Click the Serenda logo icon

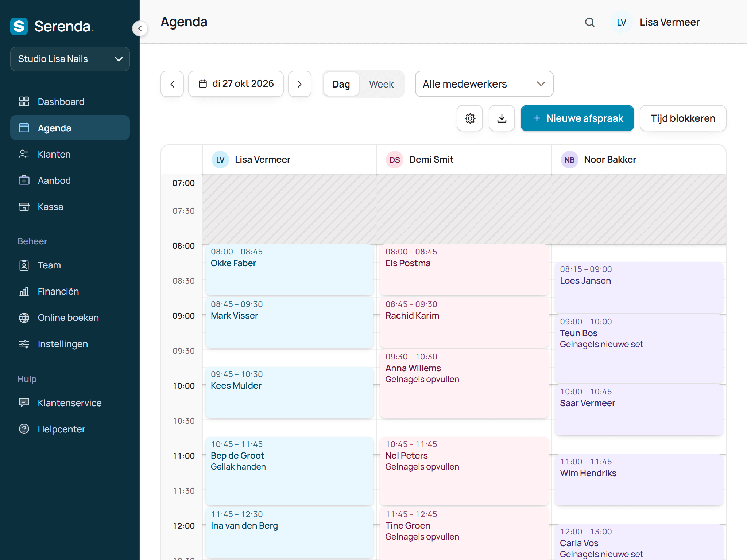[x=19, y=26]
